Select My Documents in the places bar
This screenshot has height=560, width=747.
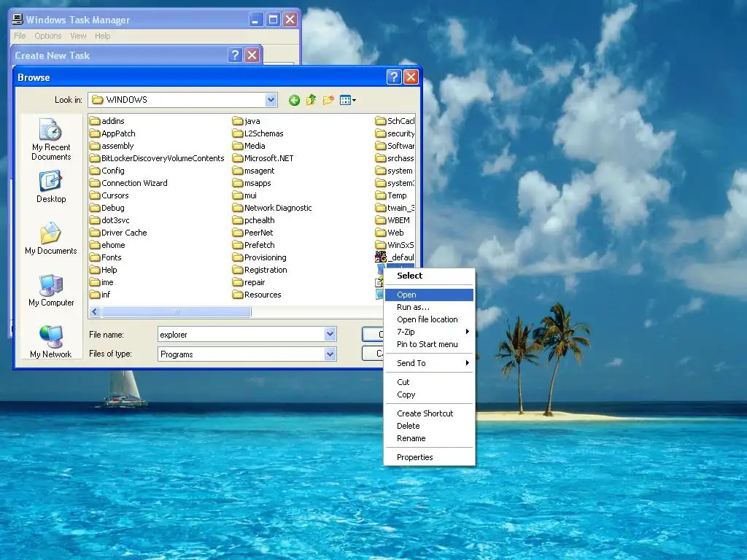coord(51,238)
